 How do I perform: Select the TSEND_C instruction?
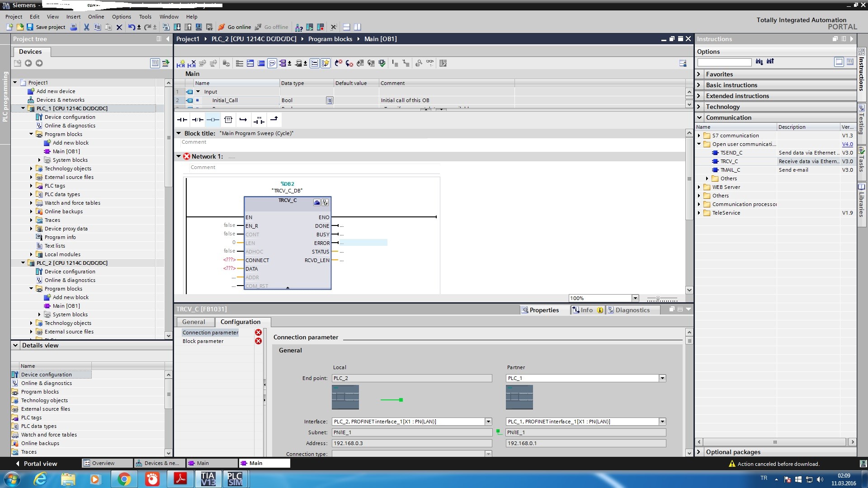pyautogui.click(x=731, y=153)
